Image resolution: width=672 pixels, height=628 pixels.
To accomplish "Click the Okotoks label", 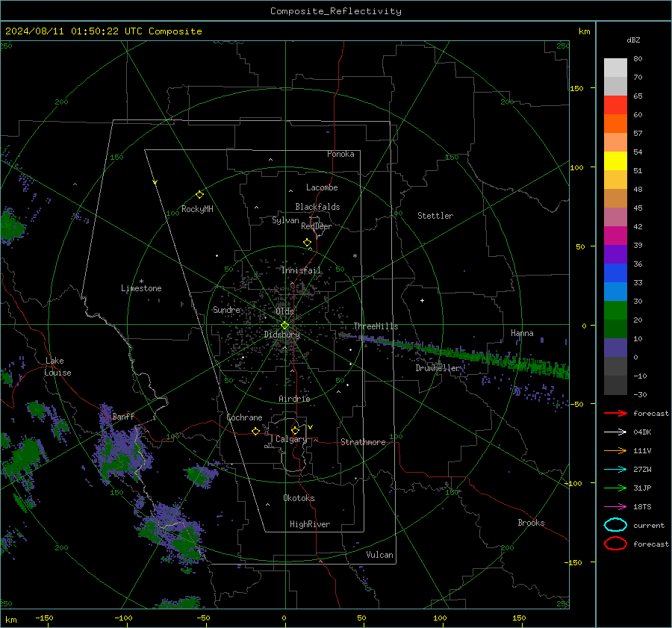I will coord(299,498).
